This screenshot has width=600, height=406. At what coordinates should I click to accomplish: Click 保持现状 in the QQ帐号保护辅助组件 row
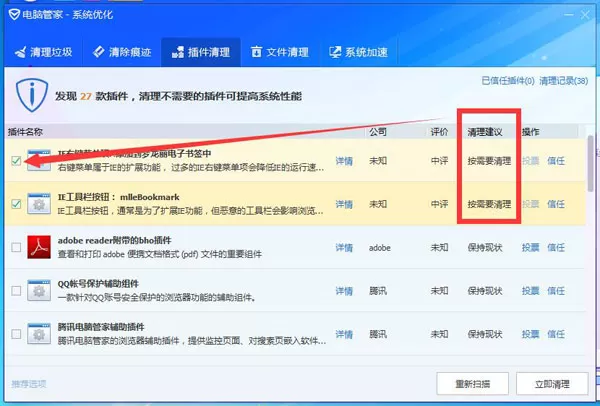(485, 291)
